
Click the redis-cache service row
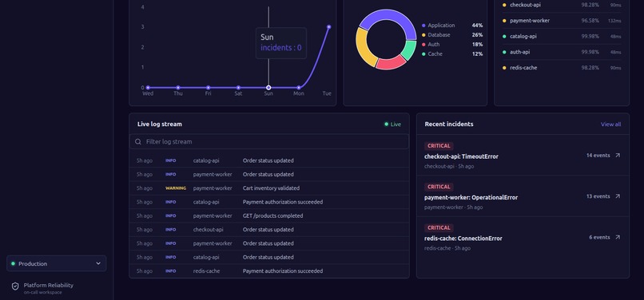click(562, 68)
